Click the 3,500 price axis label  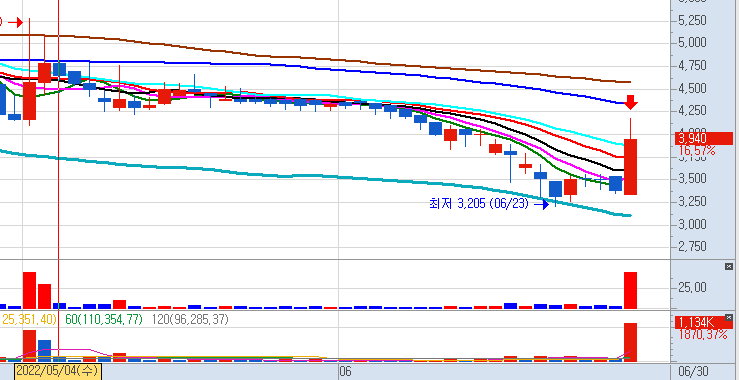[x=692, y=179]
